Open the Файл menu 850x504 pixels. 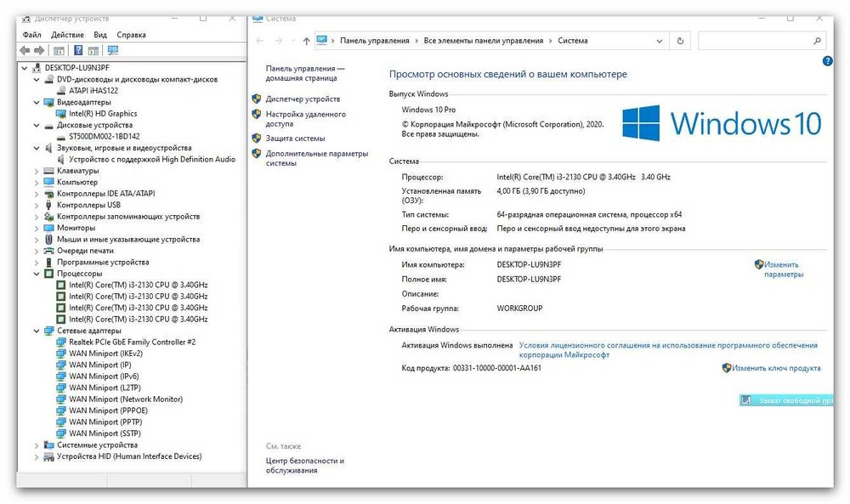click(x=32, y=35)
